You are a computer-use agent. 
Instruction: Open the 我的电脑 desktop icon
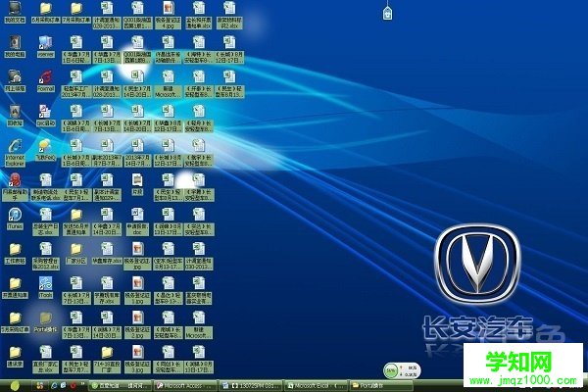pyautogui.click(x=15, y=46)
